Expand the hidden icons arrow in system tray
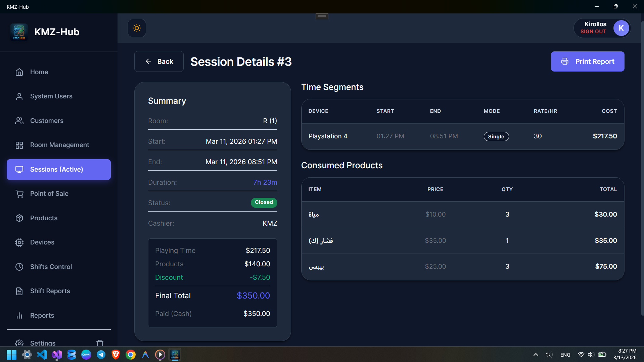The width and height of the screenshot is (644, 362). [x=536, y=355]
